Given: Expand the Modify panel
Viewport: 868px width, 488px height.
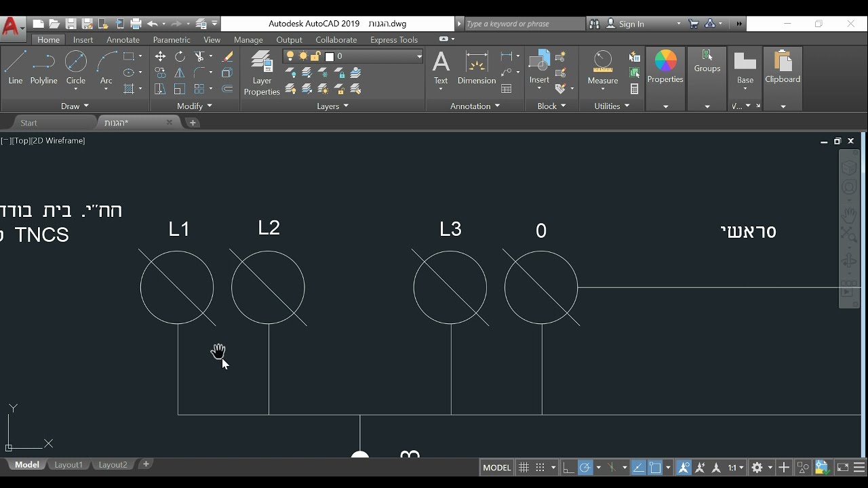Looking at the screenshot, I should [x=195, y=106].
